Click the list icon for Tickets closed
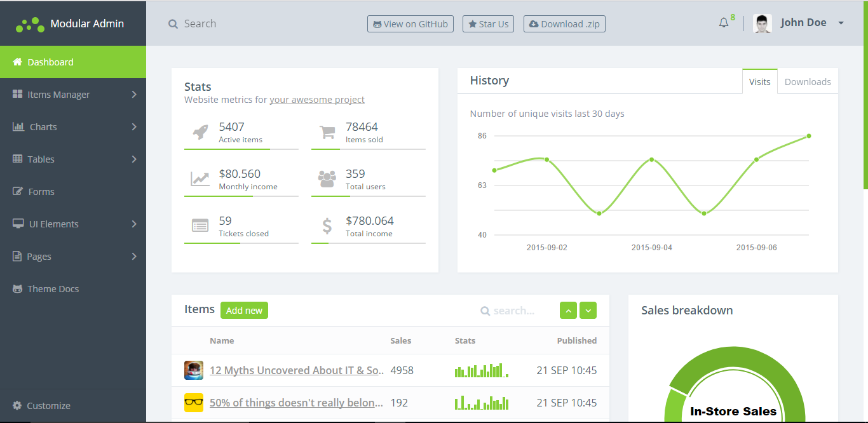The height and width of the screenshot is (423, 868). click(200, 225)
